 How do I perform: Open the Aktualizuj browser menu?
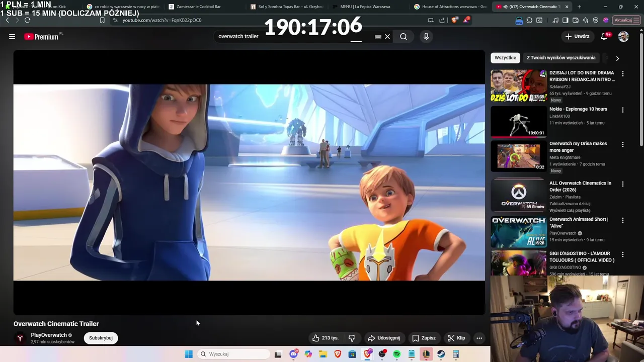(626, 20)
